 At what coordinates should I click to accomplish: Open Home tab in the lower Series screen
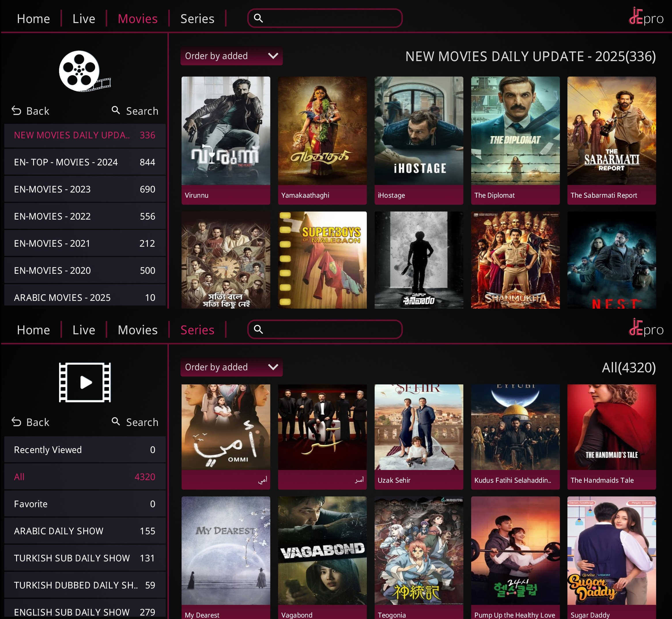pos(33,330)
